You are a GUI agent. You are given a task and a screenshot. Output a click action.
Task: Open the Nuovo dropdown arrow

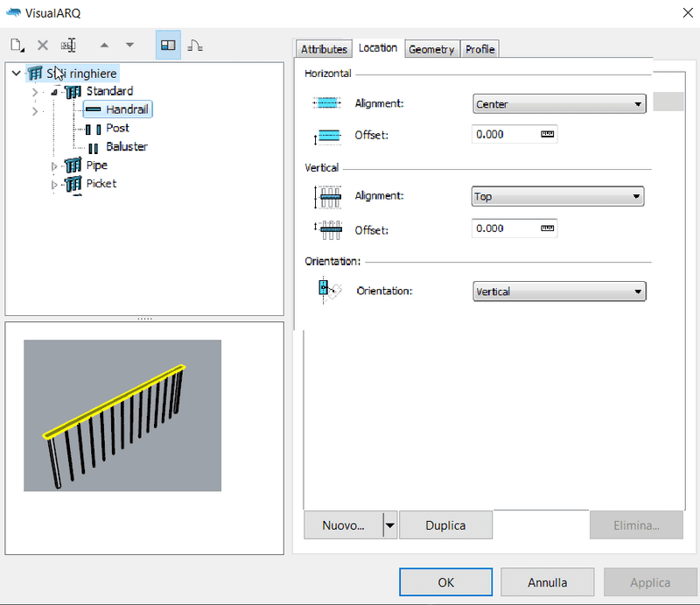389,525
